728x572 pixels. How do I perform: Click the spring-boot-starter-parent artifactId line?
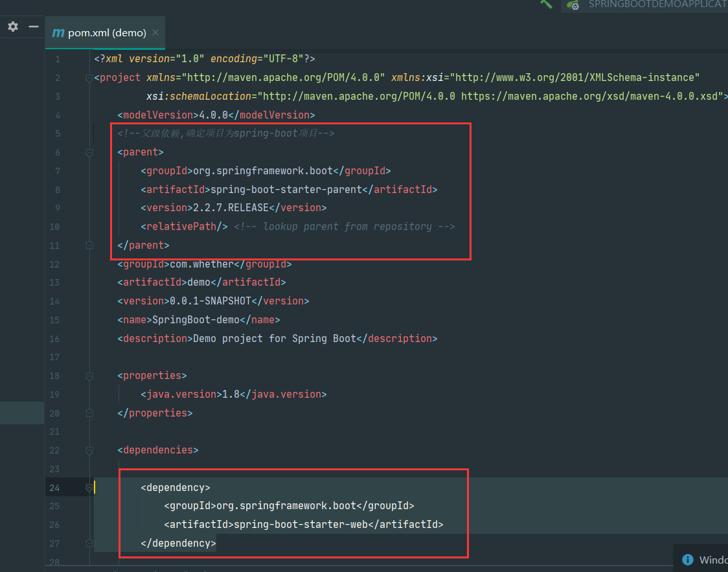(289, 189)
